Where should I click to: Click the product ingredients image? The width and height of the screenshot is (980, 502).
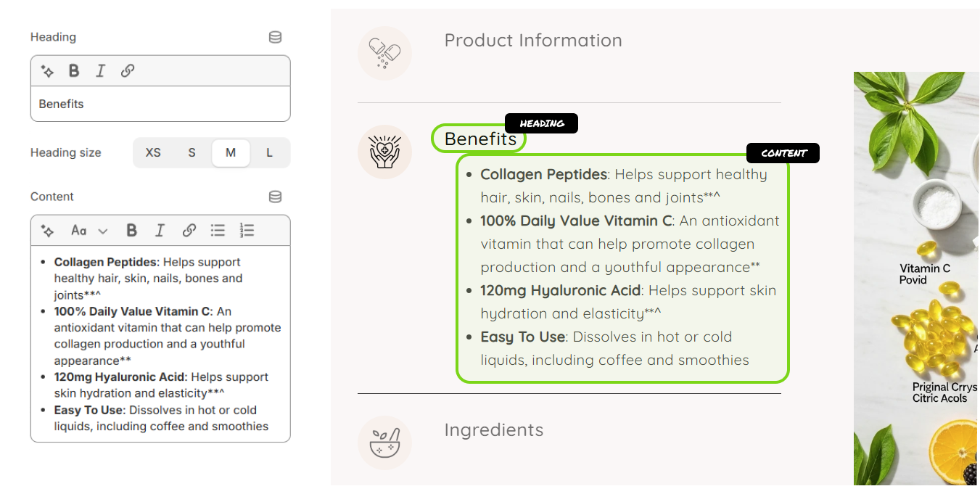916,278
